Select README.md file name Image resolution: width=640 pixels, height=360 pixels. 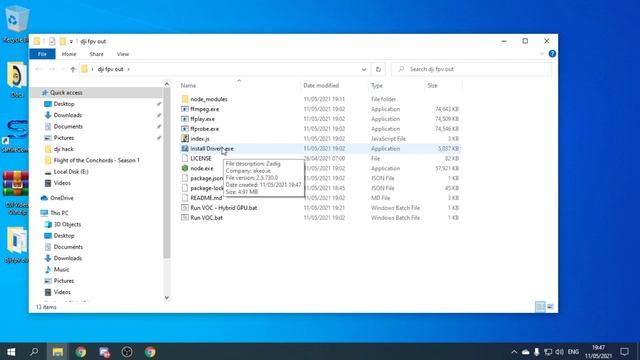(x=206, y=198)
